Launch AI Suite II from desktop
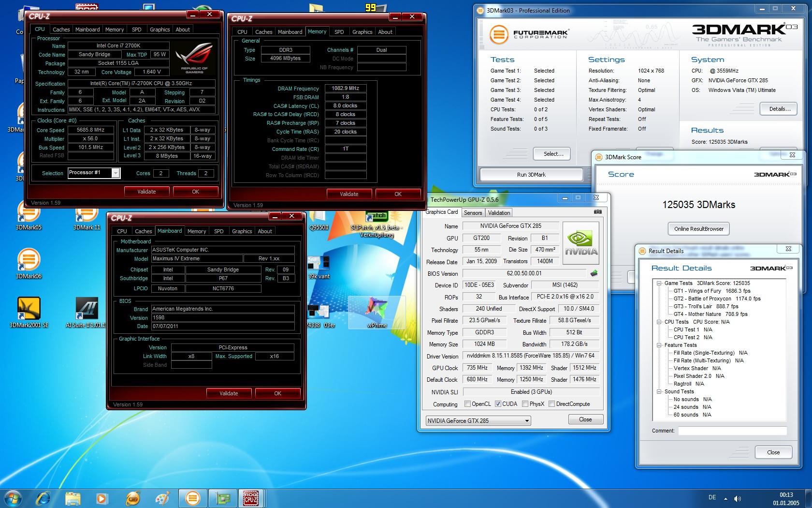The image size is (812, 508). [x=87, y=313]
